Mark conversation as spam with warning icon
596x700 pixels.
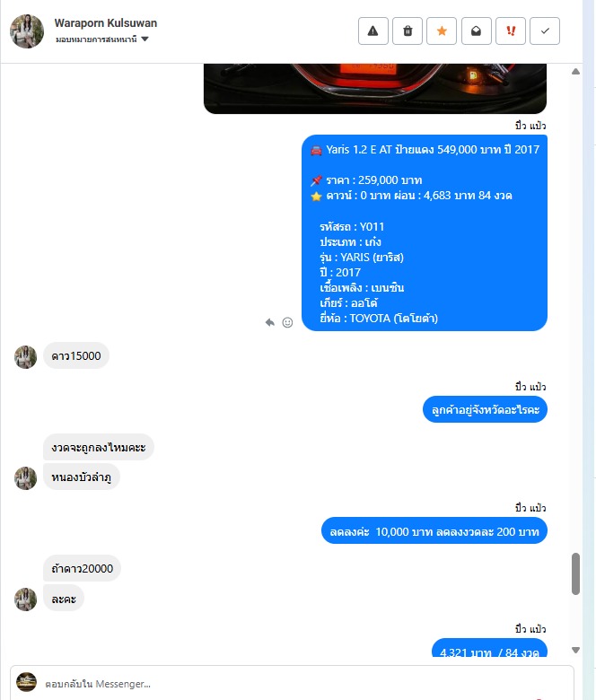(x=372, y=31)
